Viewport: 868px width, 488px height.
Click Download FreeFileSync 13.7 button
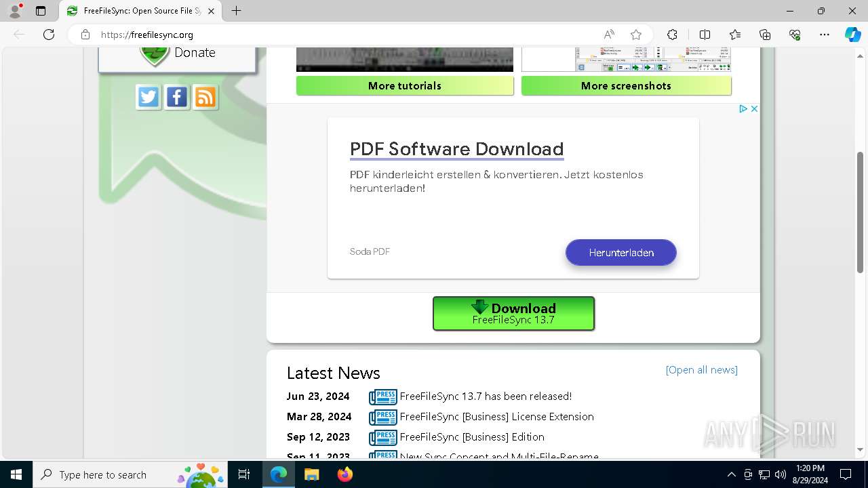pyautogui.click(x=513, y=313)
